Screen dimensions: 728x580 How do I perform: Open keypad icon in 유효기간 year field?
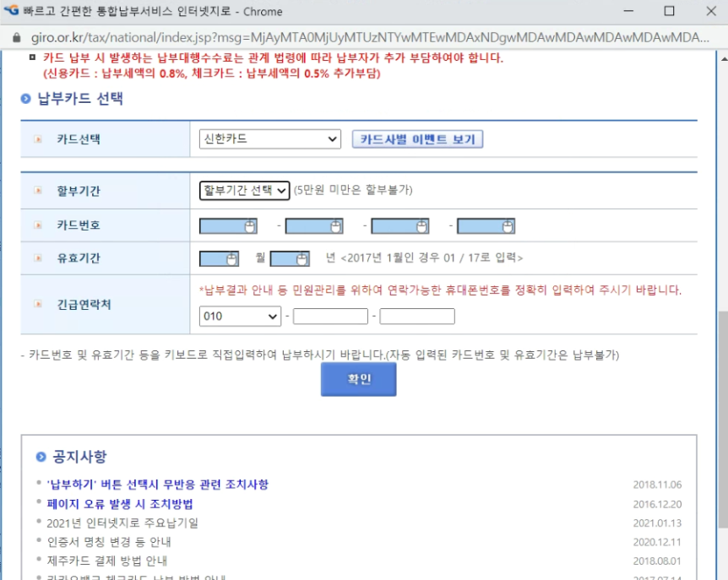point(302,259)
